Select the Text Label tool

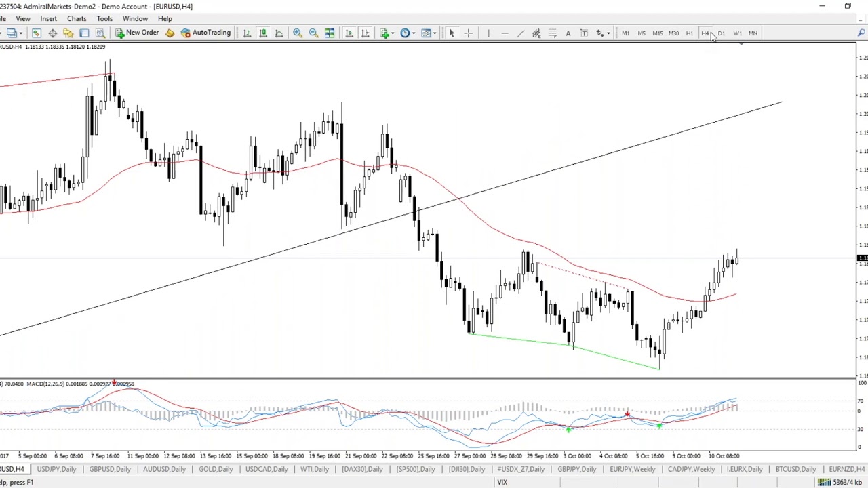pos(584,33)
